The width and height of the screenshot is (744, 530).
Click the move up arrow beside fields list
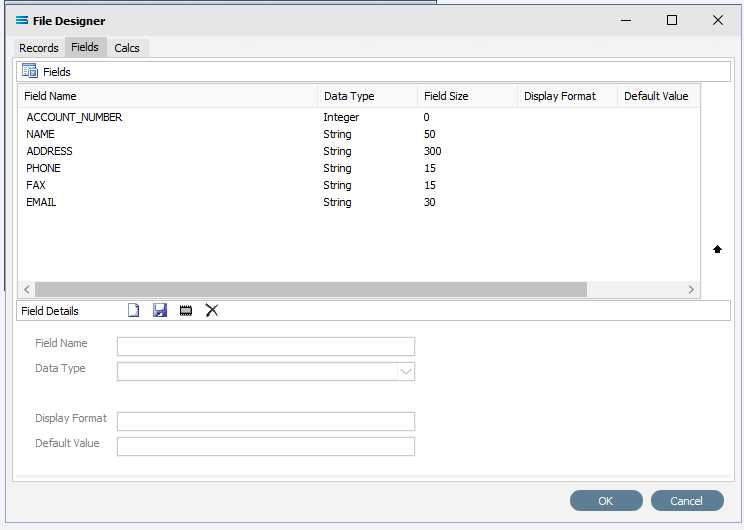click(x=717, y=249)
